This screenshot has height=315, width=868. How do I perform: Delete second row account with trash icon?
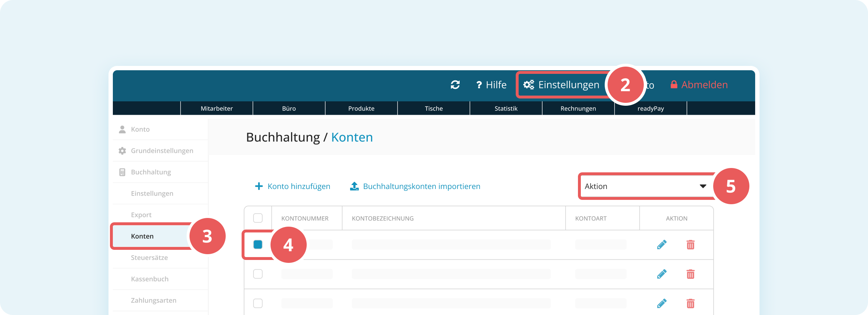pyautogui.click(x=690, y=274)
